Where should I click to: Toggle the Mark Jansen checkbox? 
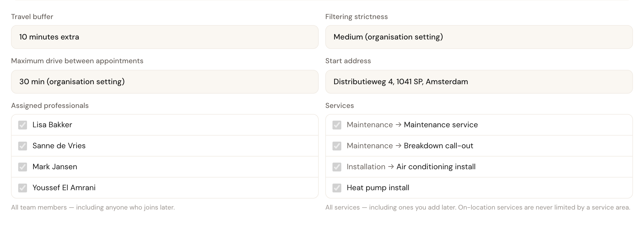pos(23,167)
